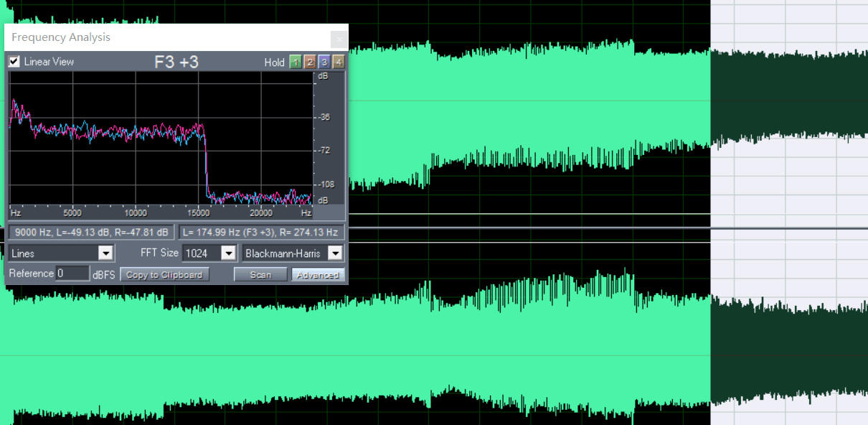Close the Frequency Analysis window
This screenshot has width=868, height=425.
coord(339,39)
